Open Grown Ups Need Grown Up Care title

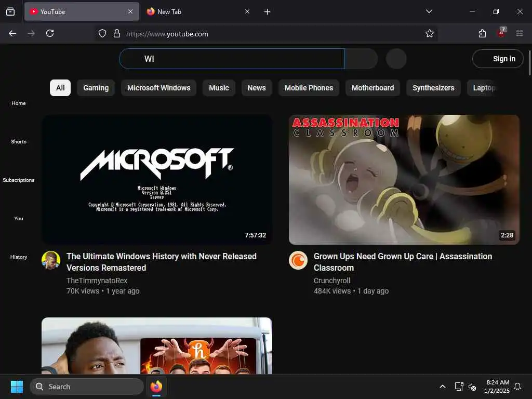click(403, 262)
